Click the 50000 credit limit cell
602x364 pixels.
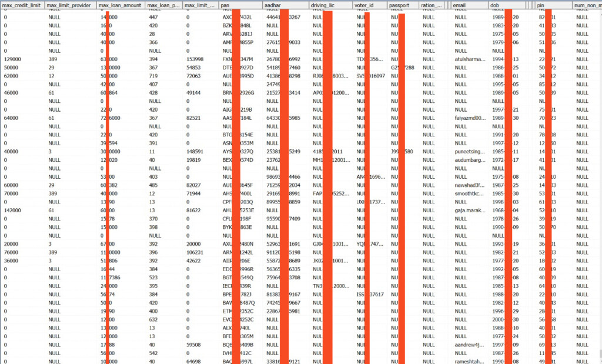pyautogui.click(x=11, y=68)
